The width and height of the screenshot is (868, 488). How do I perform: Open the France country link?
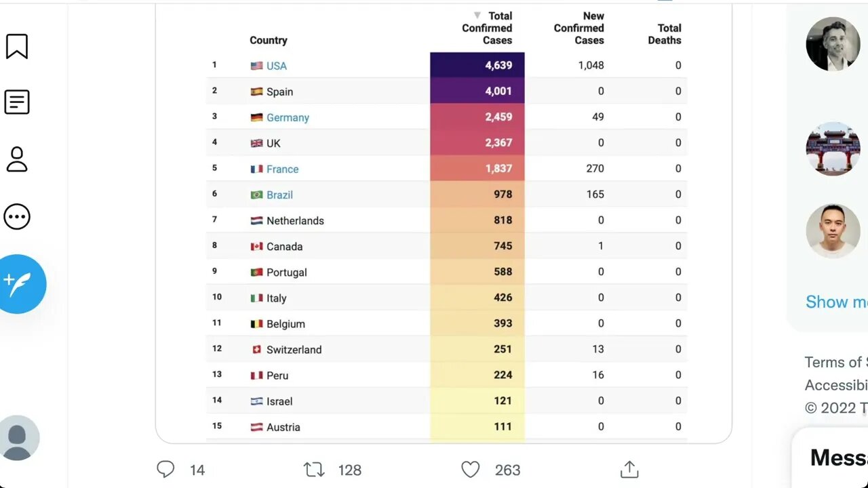(x=282, y=169)
